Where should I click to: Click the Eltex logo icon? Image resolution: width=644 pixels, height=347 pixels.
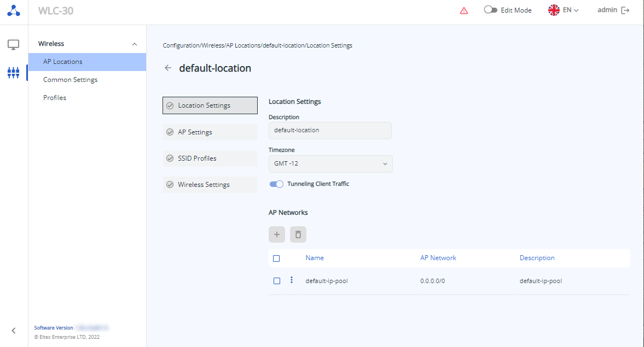pyautogui.click(x=14, y=11)
